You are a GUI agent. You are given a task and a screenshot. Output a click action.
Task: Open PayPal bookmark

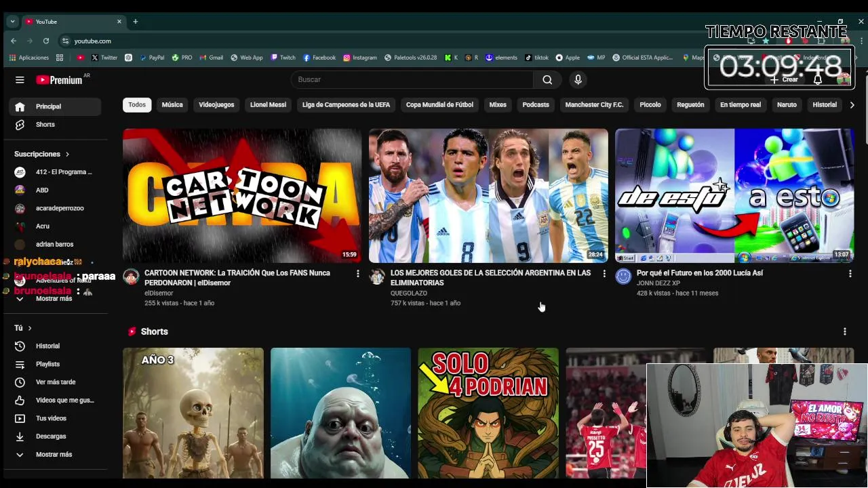(152, 58)
